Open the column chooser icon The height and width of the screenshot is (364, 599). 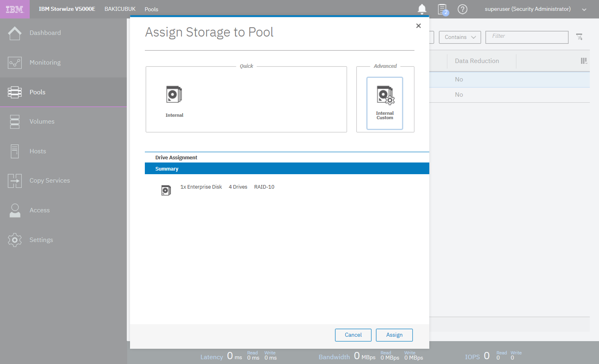pyautogui.click(x=584, y=61)
